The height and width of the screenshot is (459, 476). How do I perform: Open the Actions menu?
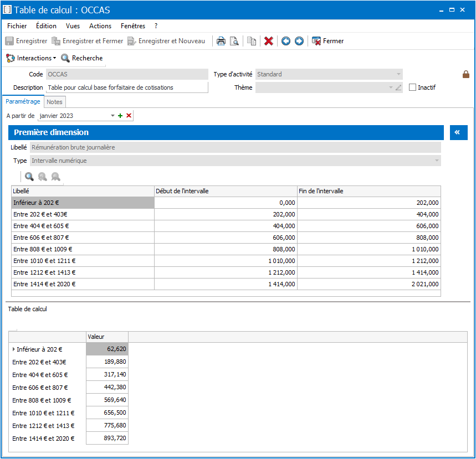[x=100, y=26]
